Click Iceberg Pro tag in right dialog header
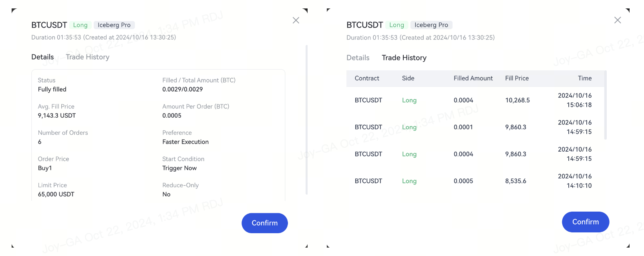 pyautogui.click(x=431, y=25)
